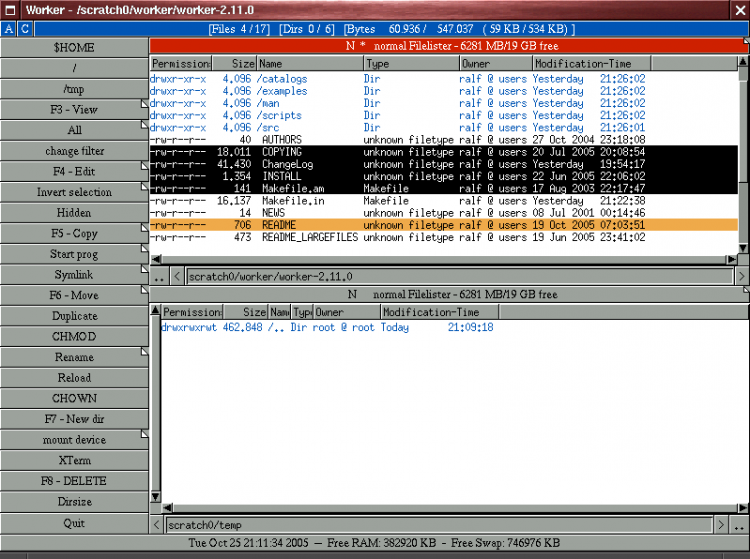Click Duplicate button
This screenshot has height=559, width=750.
pyautogui.click(x=74, y=316)
